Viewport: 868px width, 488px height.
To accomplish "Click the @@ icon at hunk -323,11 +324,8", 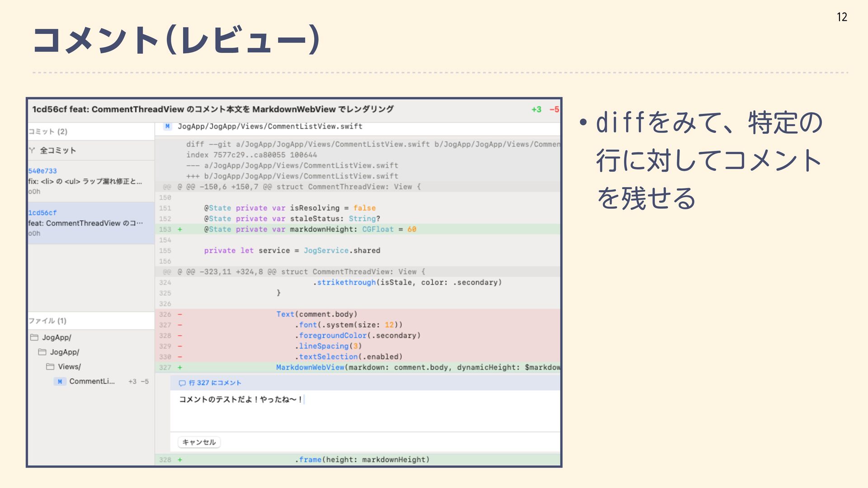I will 167,272.
